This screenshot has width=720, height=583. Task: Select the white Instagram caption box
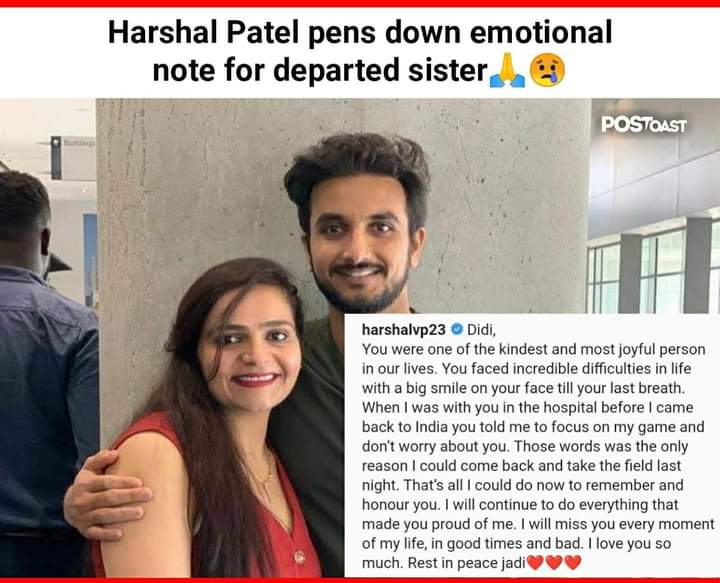click(x=532, y=445)
